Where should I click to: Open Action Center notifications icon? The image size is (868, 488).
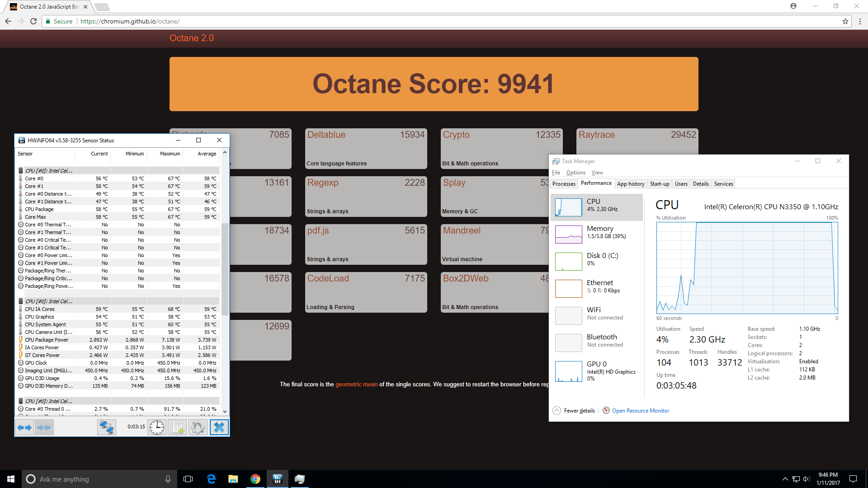coord(853,479)
